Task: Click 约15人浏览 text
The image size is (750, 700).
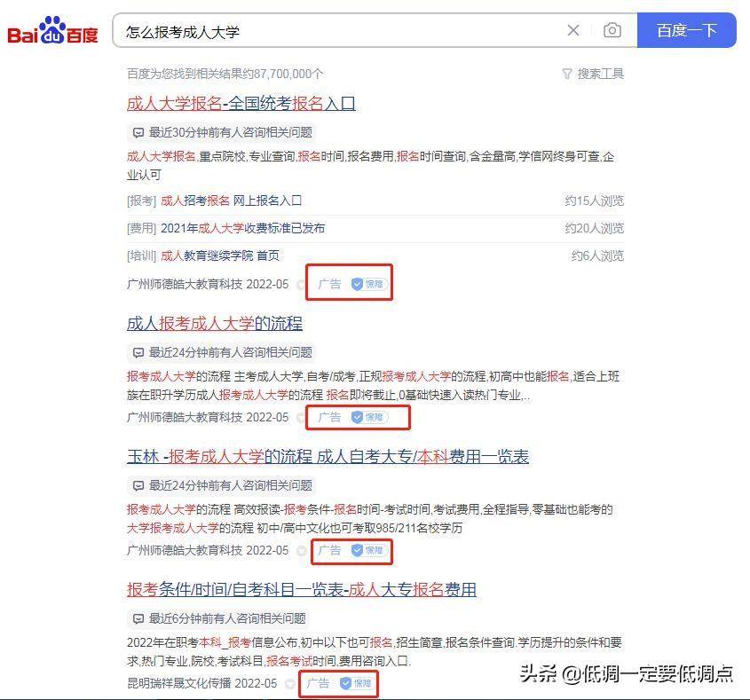Action: 594,201
